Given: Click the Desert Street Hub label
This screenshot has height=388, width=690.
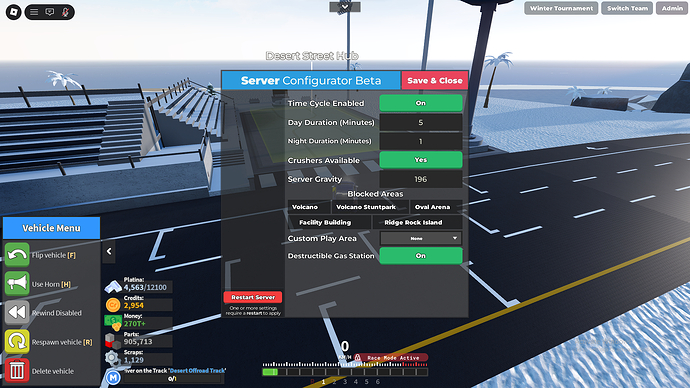Looking at the screenshot, I should (x=312, y=56).
